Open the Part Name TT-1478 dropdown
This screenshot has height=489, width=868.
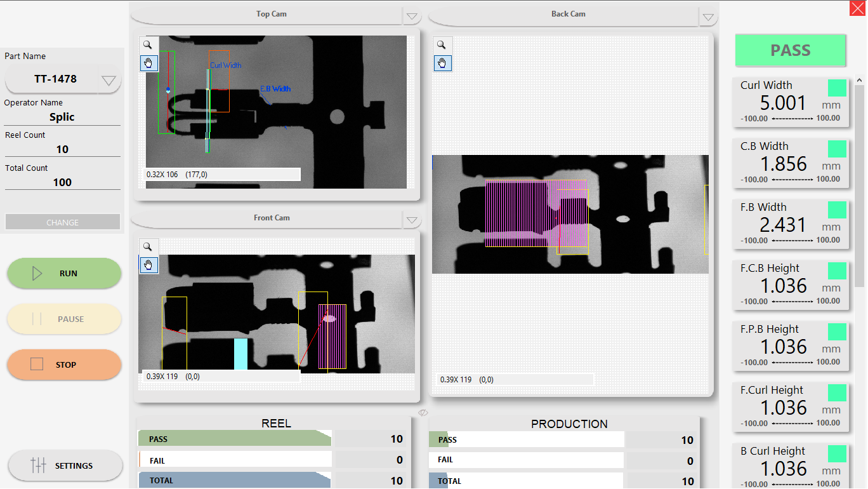click(x=109, y=80)
